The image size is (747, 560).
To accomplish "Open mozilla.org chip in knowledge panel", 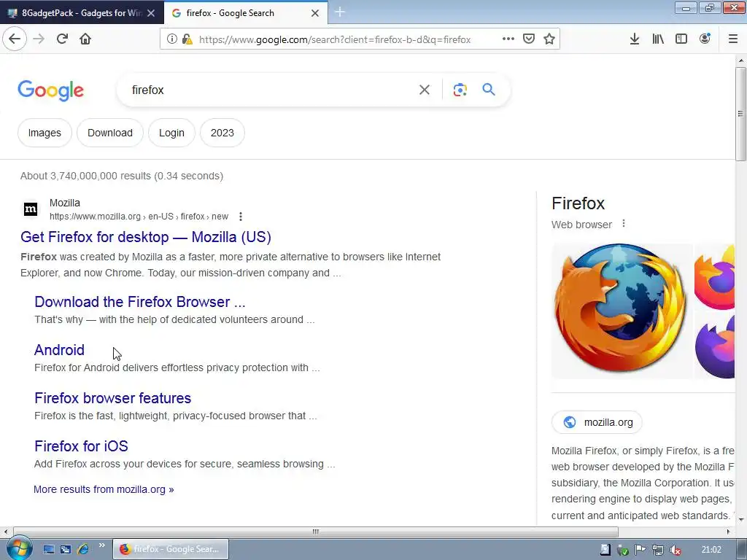I will pyautogui.click(x=597, y=422).
